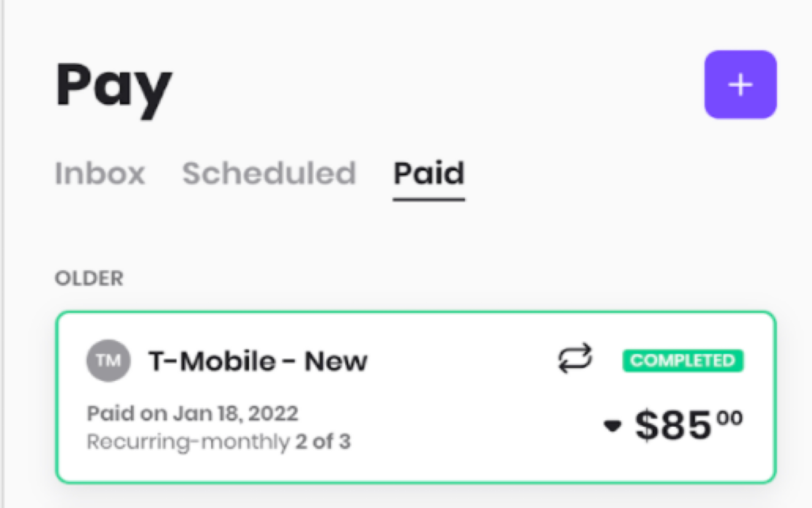Click the Paid on Jan 18, 2022 text
The image size is (812, 508).
(192, 413)
